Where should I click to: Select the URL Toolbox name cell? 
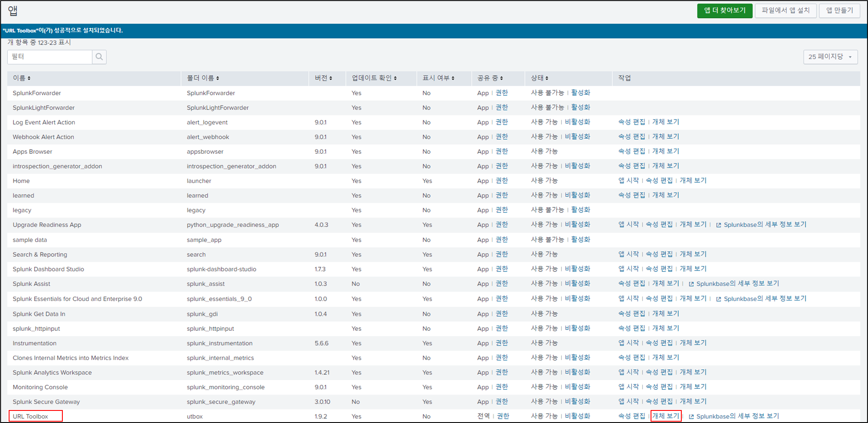30,417
